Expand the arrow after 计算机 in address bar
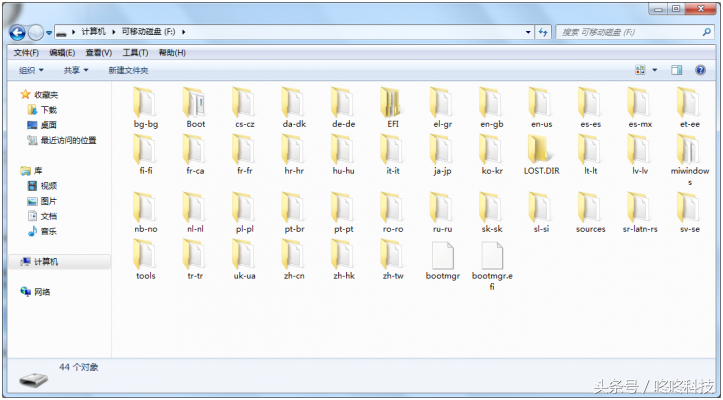 [113, 32]
